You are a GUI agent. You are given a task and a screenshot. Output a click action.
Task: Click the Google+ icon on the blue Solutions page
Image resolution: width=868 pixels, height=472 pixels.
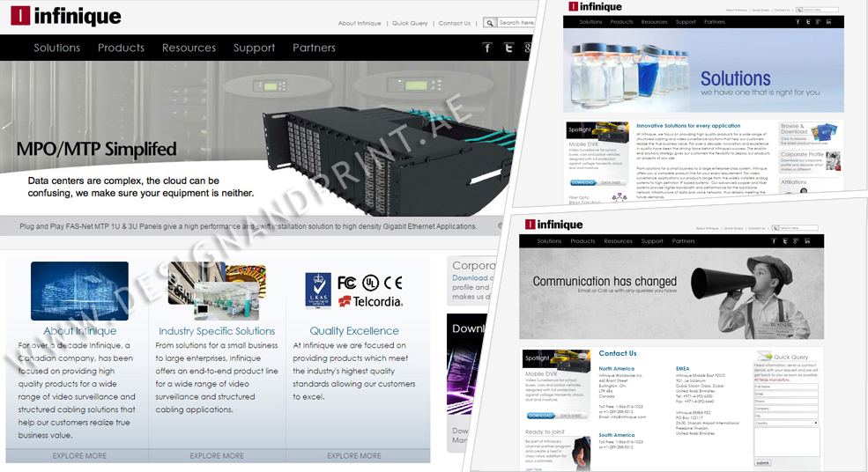pos(819,22)
